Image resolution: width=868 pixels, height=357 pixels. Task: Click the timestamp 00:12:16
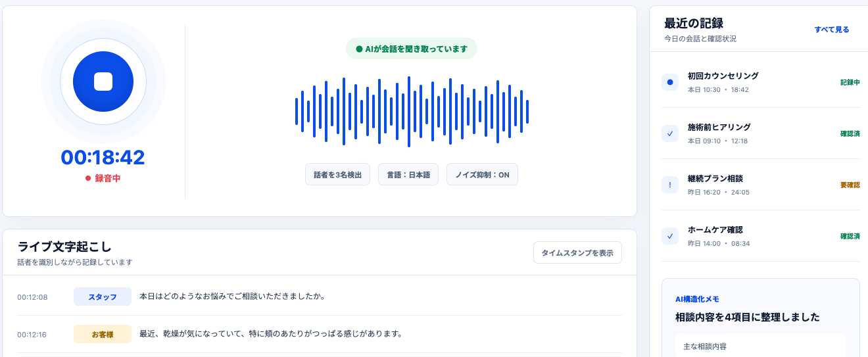[x=32, y=335]
